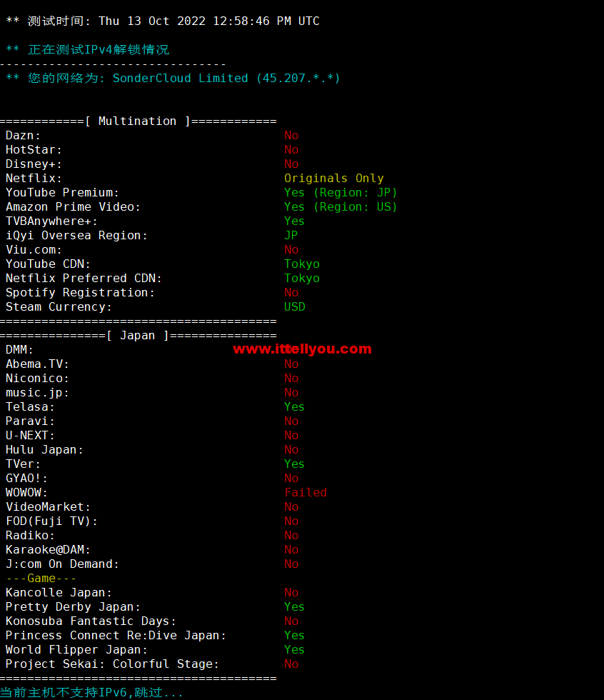Click the TVBAnywhere+ Yes result
Image resolution: width=604 pixels, height=700 pixels.
tap(294, 221)
